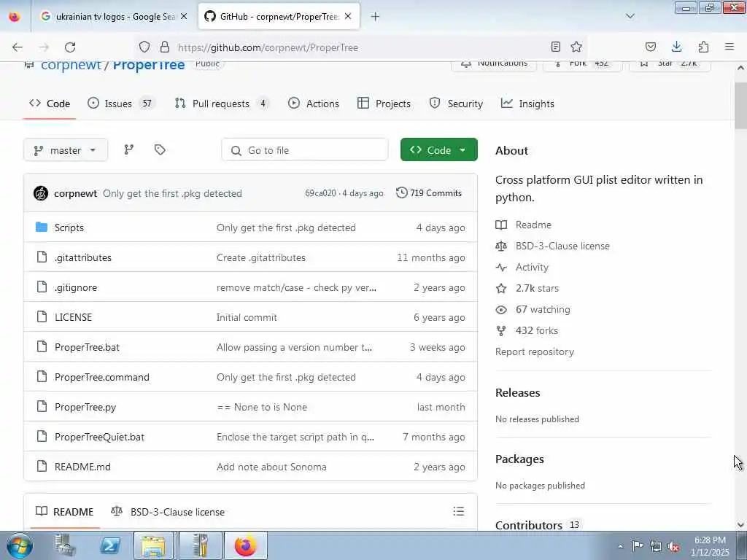Click the Go to file search field
Image resolution: width=747 pixels, height=560 pixels.
(305, 150)
